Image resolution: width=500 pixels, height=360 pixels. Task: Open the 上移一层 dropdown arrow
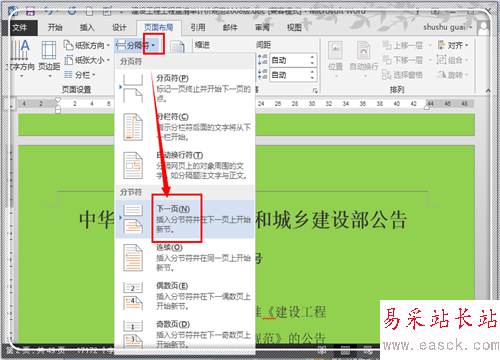(x=430, y=45)
